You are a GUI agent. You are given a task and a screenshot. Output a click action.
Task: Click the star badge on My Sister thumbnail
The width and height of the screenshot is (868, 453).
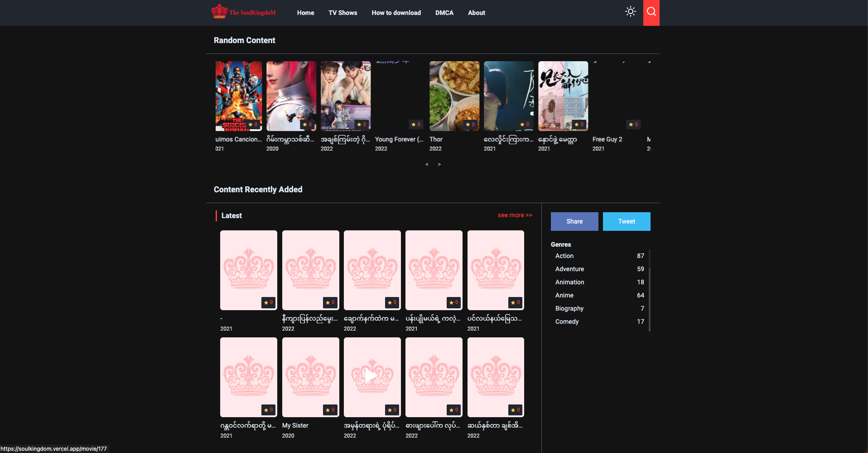pos(330,409)
